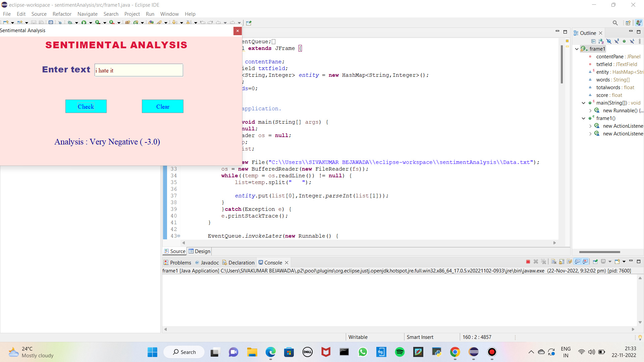Run the application using the Run toolbar icon

pos(84,23)
